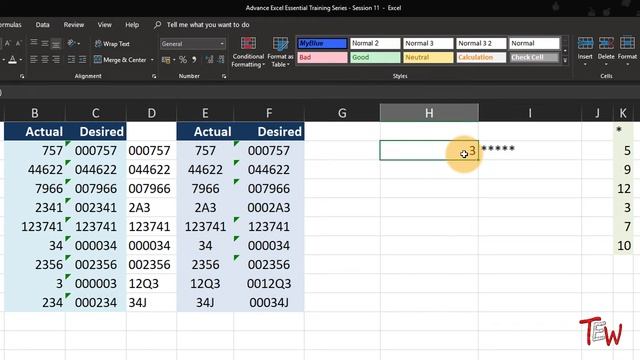Apply the Neutral cell style
The width and height of the screenshot is (640, 360).
coord(428,58)
